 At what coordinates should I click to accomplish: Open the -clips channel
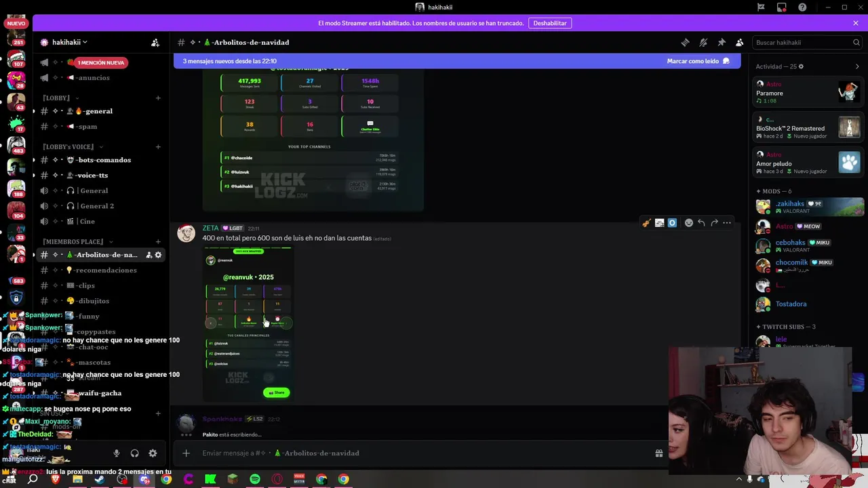(99, 285)
